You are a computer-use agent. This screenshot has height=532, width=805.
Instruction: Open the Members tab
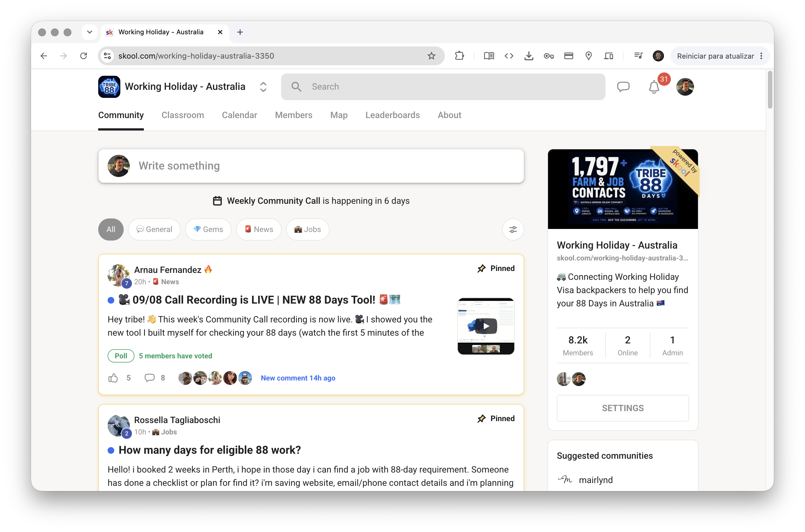(x=294, y=115)
